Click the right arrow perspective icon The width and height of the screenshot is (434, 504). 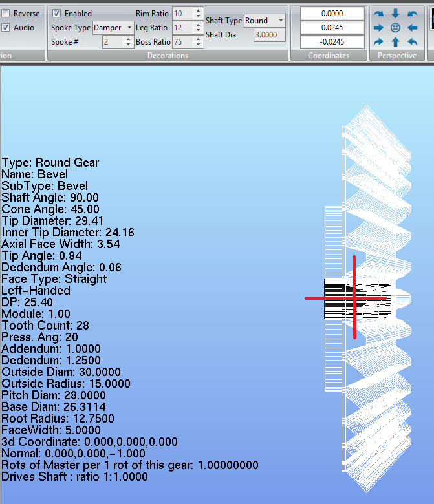click(378, 28)
